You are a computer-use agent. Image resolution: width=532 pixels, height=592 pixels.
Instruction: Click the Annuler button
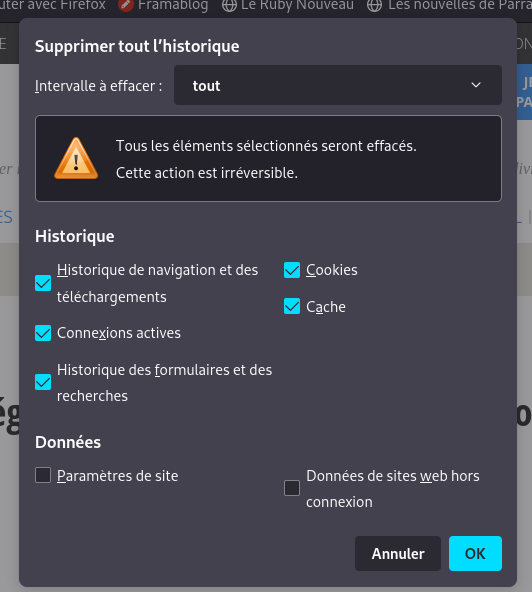coord(398,553)
